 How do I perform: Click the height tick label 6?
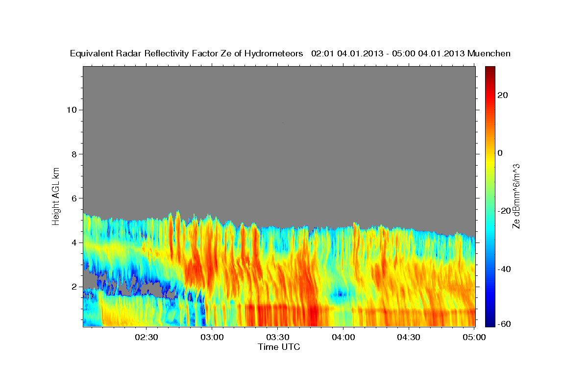click(x=75, y=198)
